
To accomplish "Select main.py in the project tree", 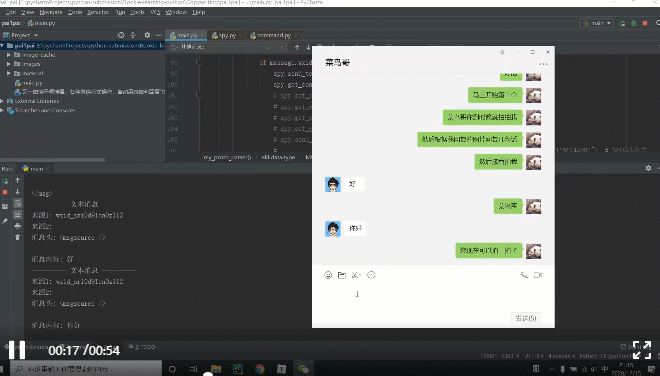I will [29, 83].
